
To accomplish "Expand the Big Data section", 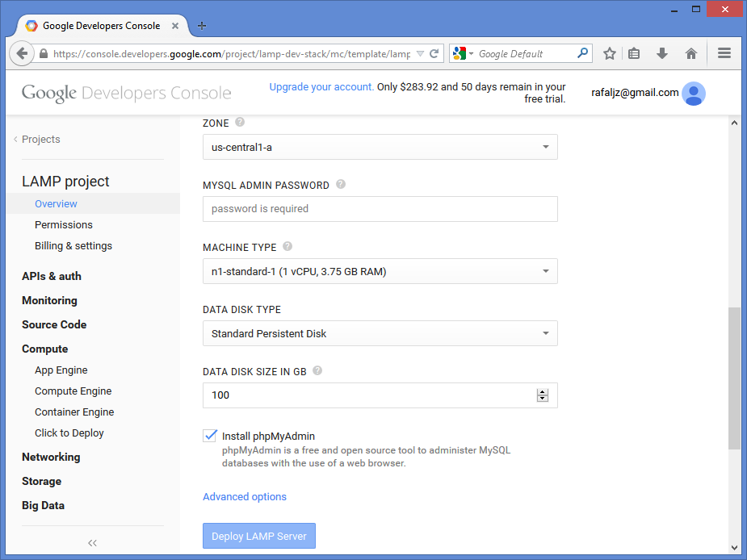I will 43,506.
